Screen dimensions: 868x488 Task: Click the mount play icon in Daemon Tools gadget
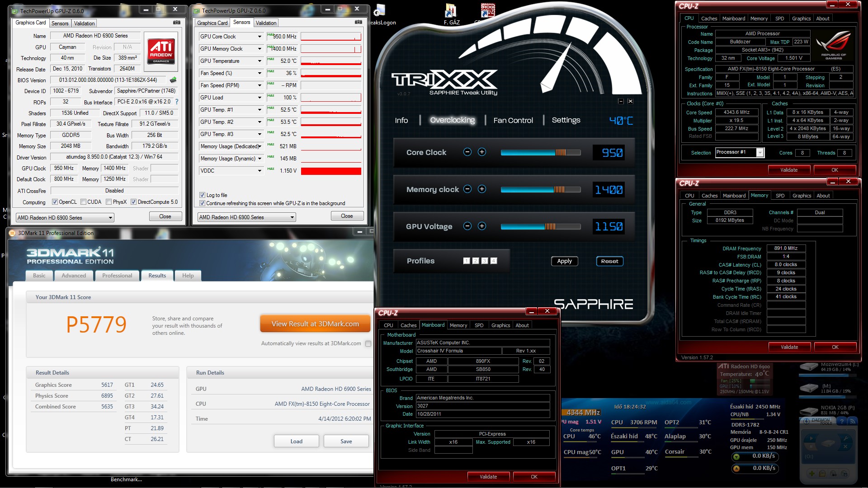[x=811, y=438]
